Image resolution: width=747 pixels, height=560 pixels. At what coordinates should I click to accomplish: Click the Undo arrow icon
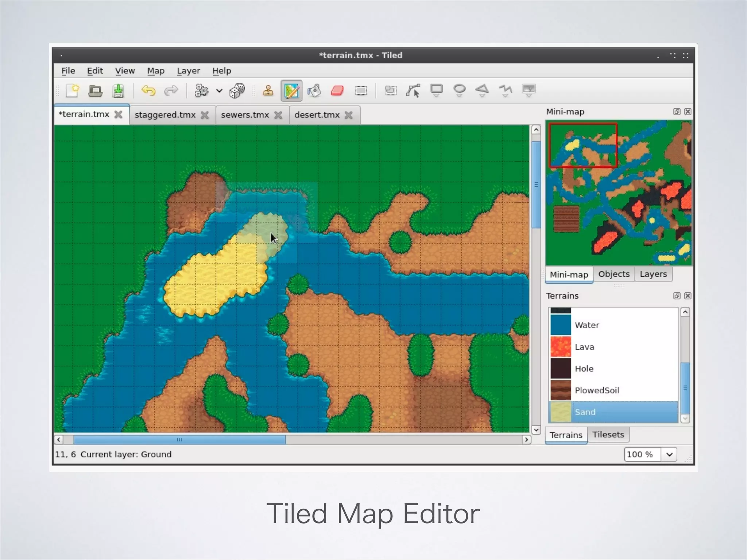148,90
